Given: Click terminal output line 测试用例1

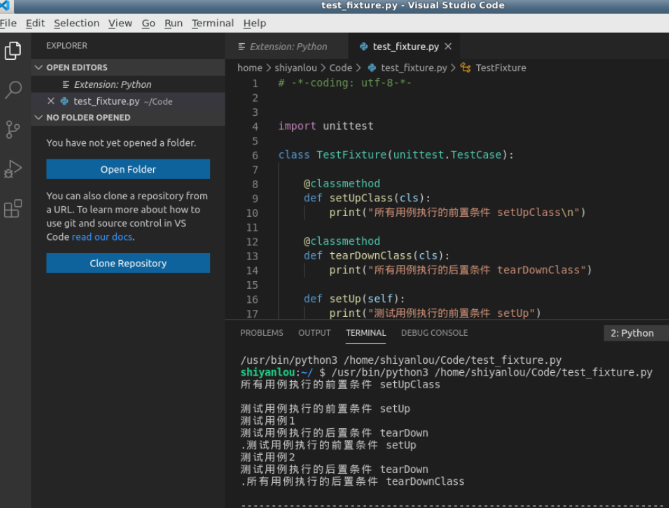Looking at the screenshot, I should pyautogui.click(x=268, y=421).
